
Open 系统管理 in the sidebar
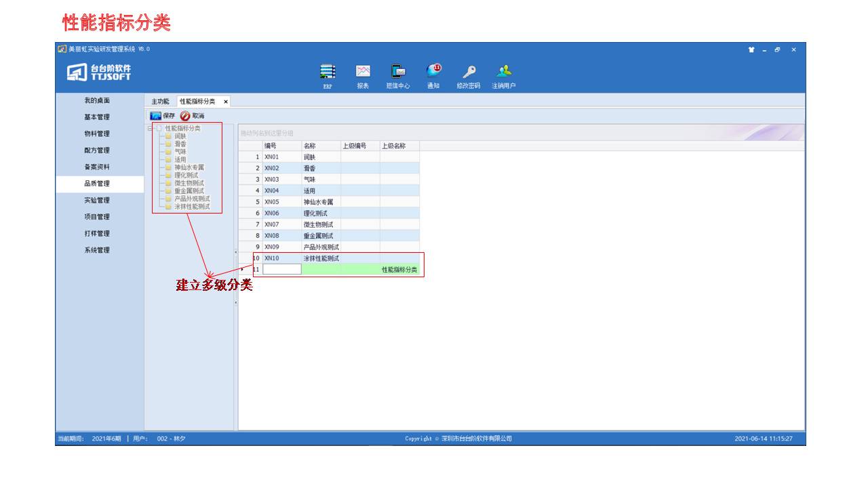[97, 250]
